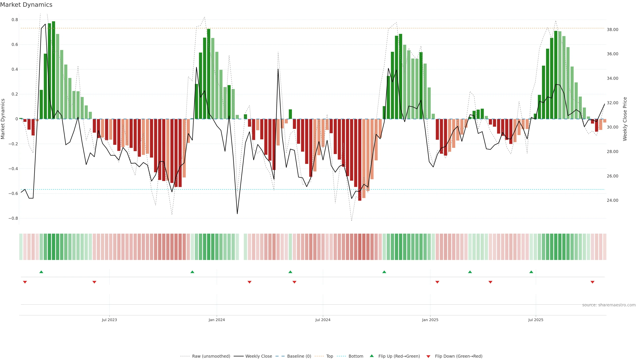Open the source: sharemaestro.com text
Viewport: 644px width, 362px height.
click(x=609, y=305)
